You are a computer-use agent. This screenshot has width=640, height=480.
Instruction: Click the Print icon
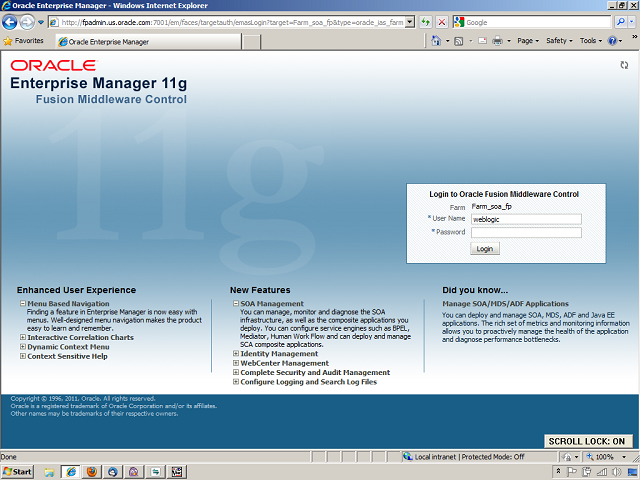[x=497, y=41]
